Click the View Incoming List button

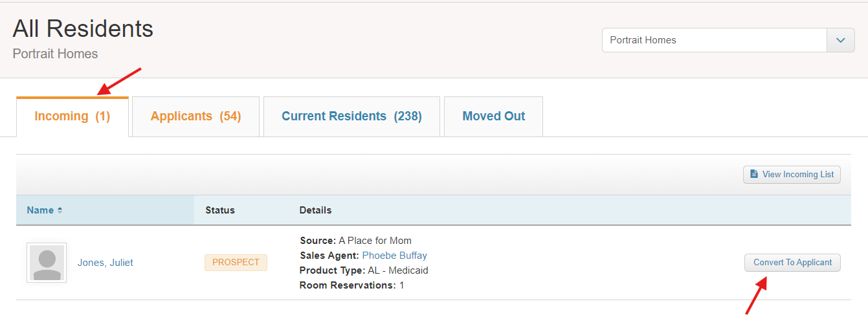792,174
